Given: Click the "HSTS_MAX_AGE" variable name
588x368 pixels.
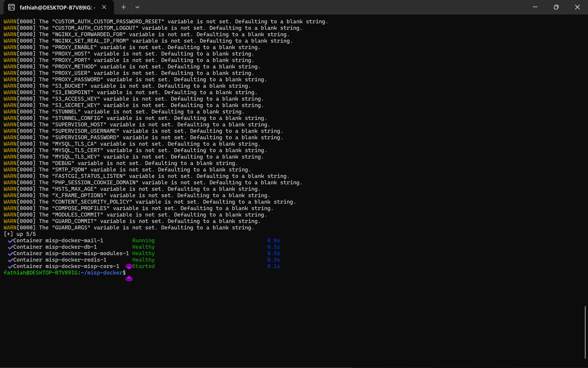Looking at the screenshot, I should (74, 189).
